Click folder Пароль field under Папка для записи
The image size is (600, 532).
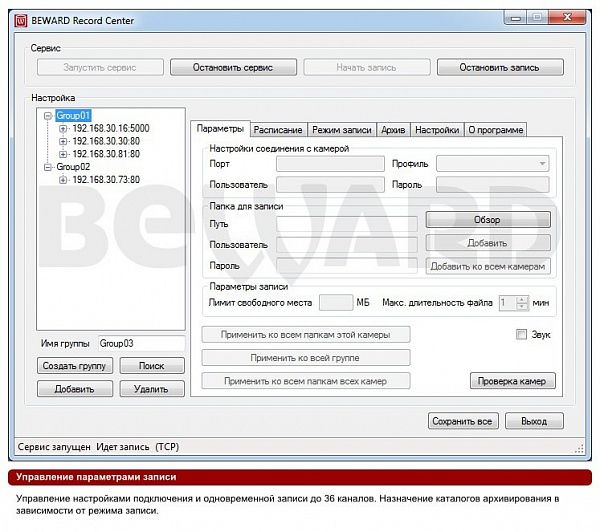pos(347,266)
